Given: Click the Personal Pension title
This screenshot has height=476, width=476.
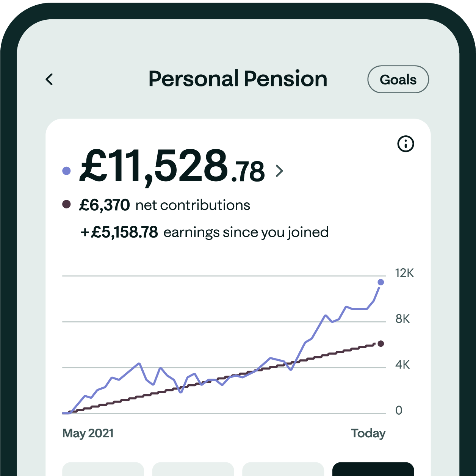Looking at the screenshot, I should tap(238, 79).
